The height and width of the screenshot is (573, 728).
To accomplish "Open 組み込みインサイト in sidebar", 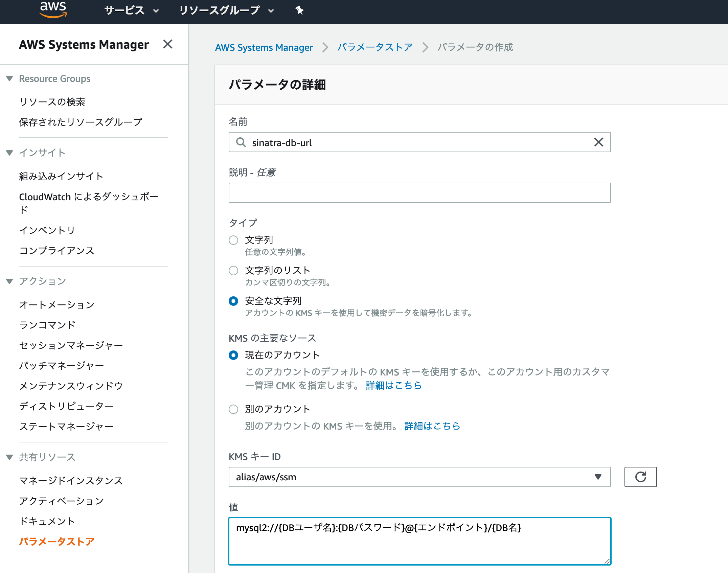I will [x=61, y=176].
